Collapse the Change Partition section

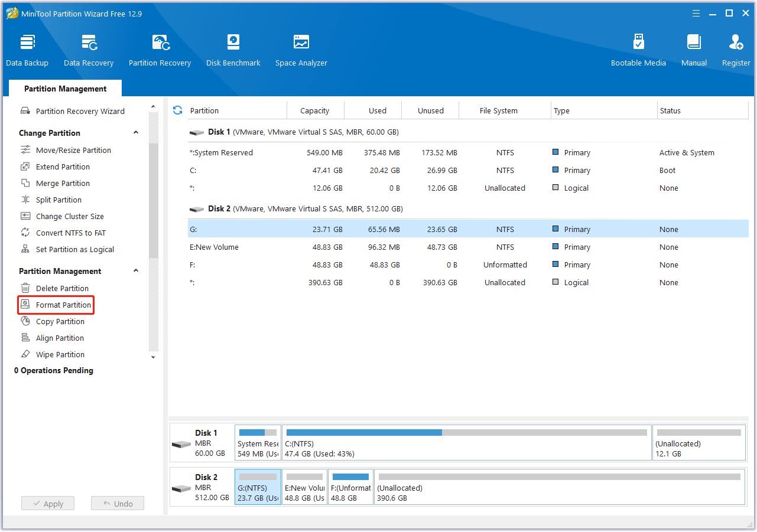[x=136, y=133]
